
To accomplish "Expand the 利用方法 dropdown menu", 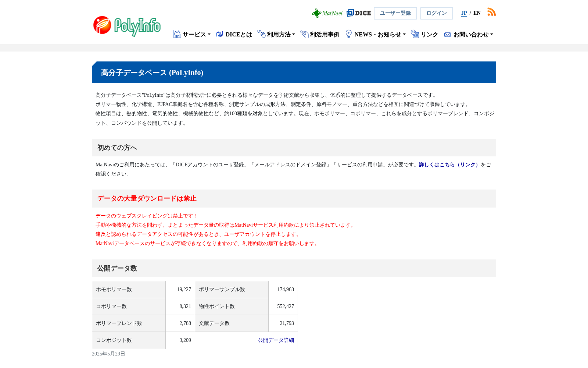I will point(281,35).
